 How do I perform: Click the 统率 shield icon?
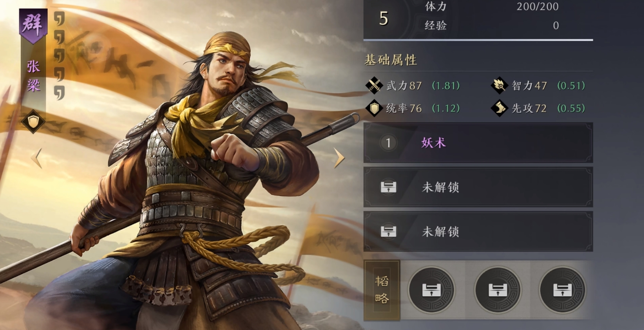coord(374,108)
